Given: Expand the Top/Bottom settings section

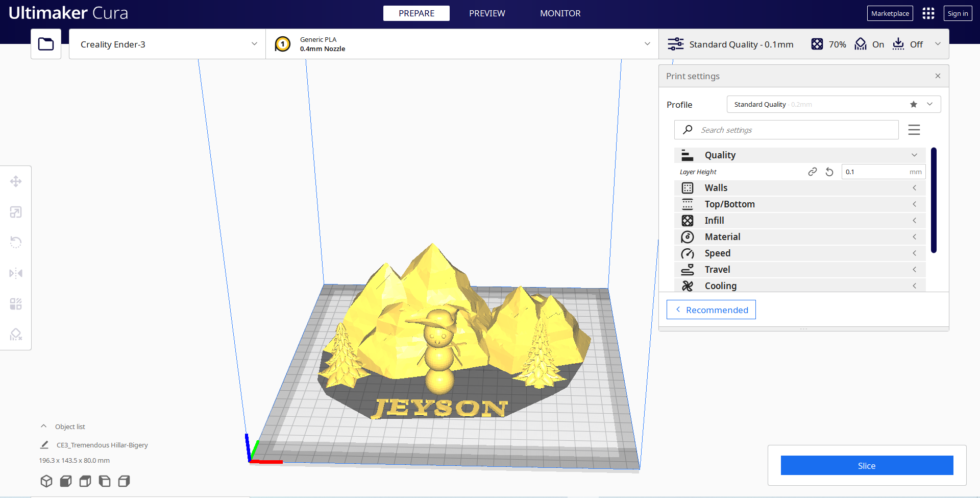Looking at the screenshot, I should coord(800,204).
